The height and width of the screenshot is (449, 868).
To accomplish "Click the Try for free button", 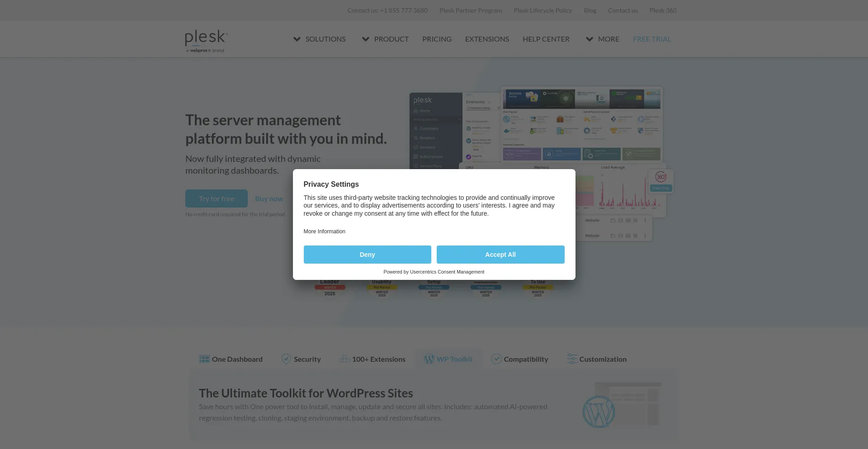I will tap(216, 199).
